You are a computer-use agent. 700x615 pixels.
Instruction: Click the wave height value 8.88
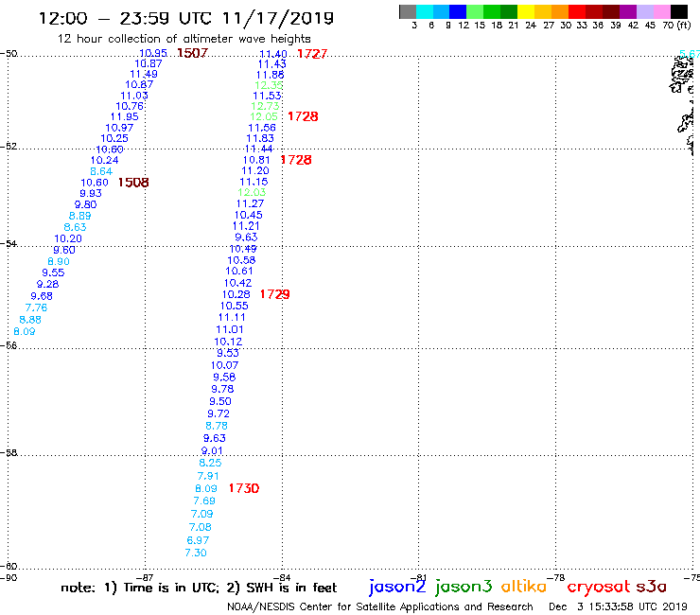[x=30, y=320]
